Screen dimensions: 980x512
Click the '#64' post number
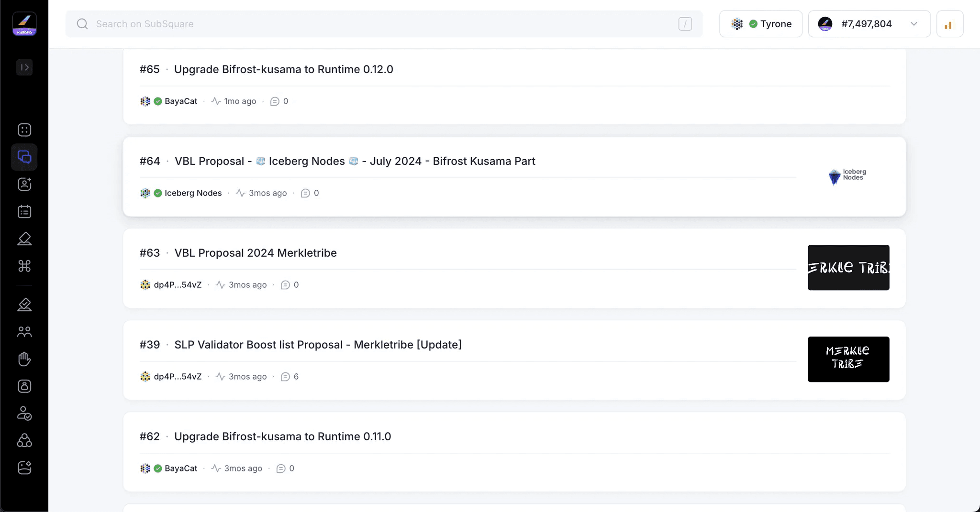(x=150, y=161)
